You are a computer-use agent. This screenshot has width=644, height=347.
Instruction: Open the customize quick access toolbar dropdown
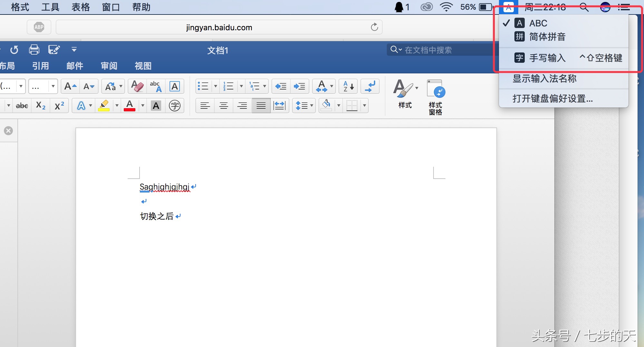pos(74,50)
